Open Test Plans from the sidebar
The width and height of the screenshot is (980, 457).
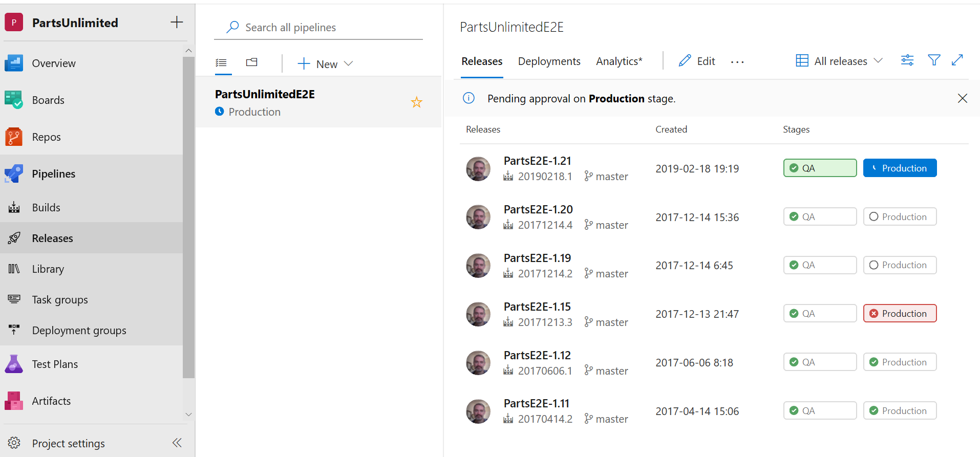55,364
